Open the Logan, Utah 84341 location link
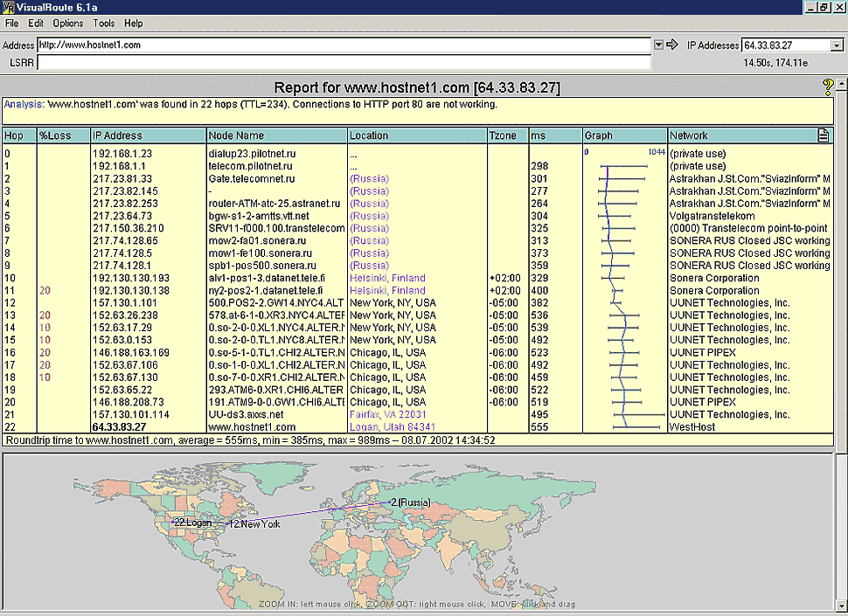 [393, 427]
